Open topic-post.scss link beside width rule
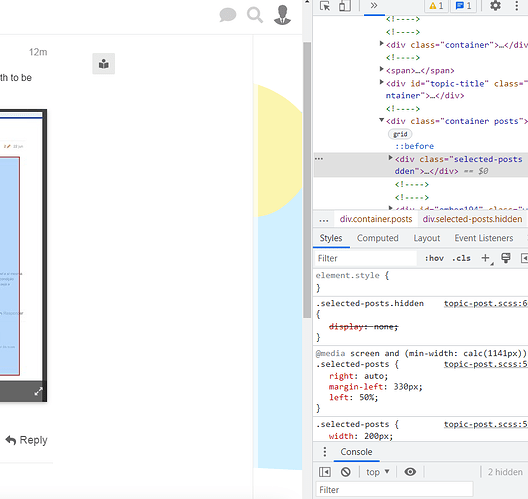 pos(486,424)
